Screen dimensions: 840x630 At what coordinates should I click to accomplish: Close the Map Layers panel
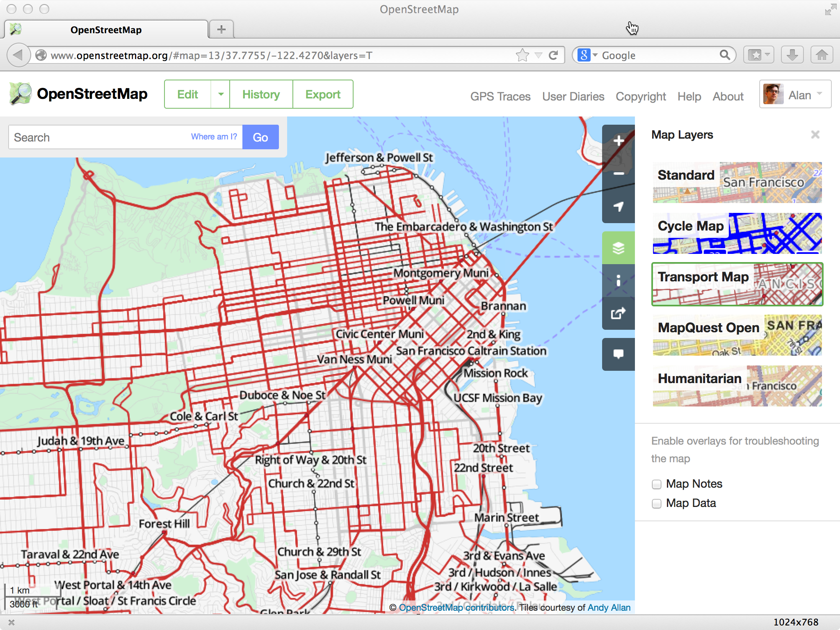[x=815, y=135]
